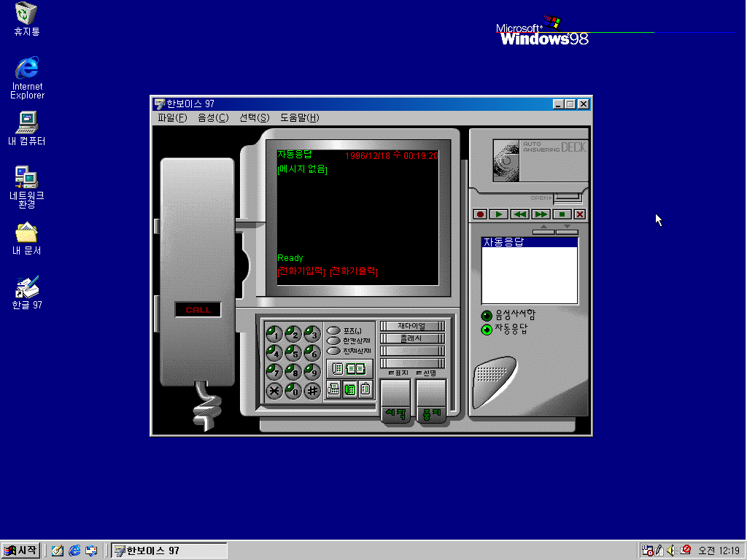Click the up arrow list button

pyautogui.click(x=543, y=231)
